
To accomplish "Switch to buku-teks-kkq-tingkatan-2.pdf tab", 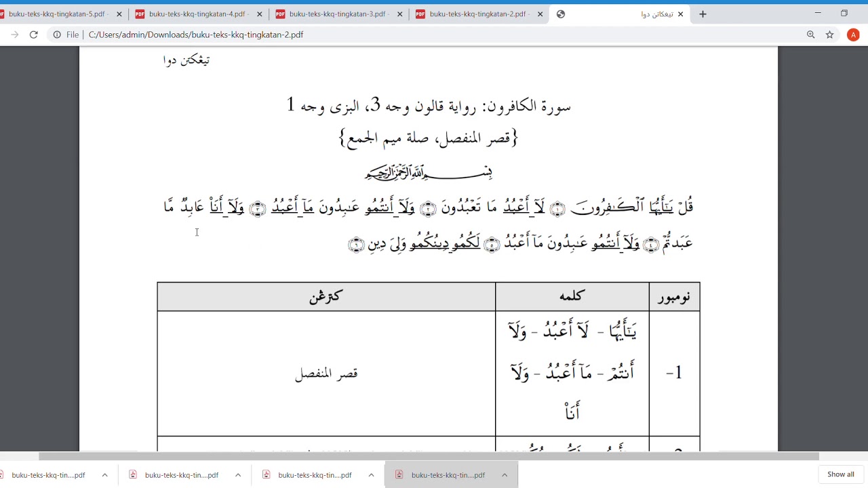I will coord(479,14).
